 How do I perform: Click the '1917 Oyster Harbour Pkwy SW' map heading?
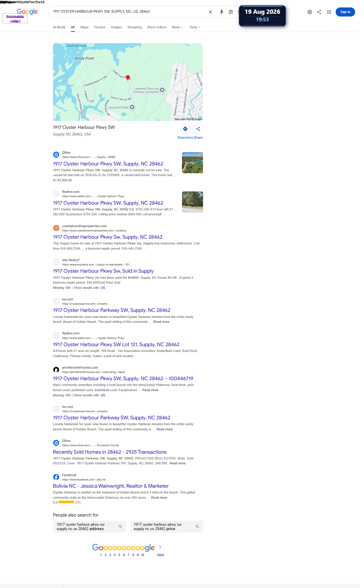[84, 127]
